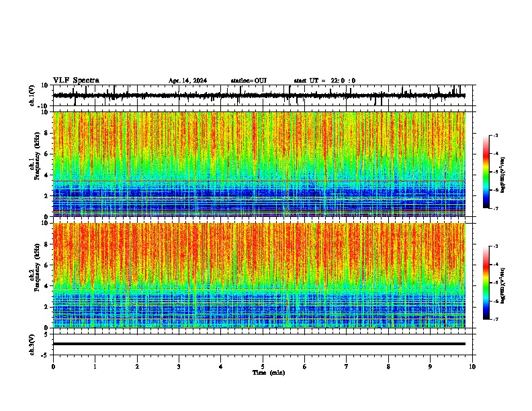Click the ch.1 voltage waveform trace
The height and width of the screenshot is (411, 532).
click(x=259, y=95)
